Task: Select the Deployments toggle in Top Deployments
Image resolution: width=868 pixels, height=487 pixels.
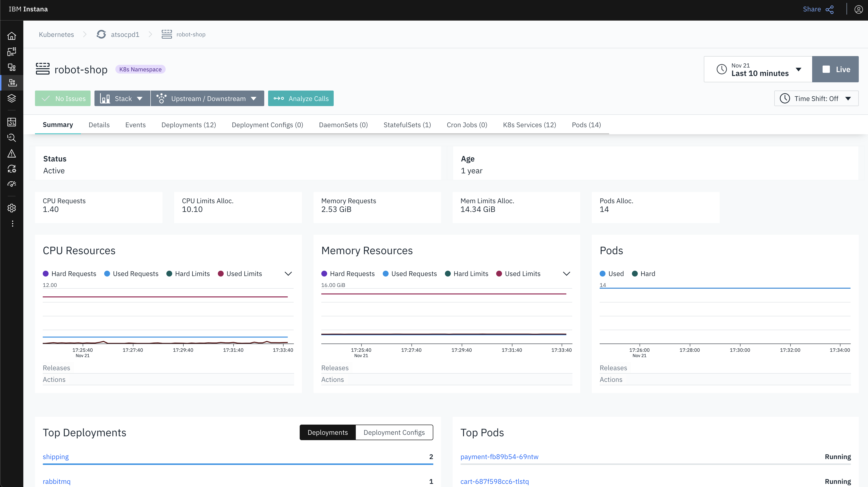Action: click(328, 432)
